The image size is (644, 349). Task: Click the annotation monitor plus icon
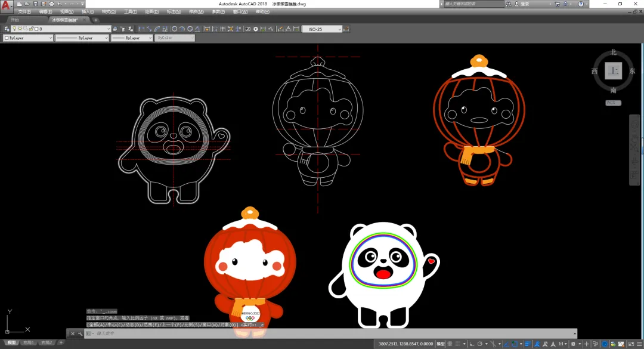point(587,344)
